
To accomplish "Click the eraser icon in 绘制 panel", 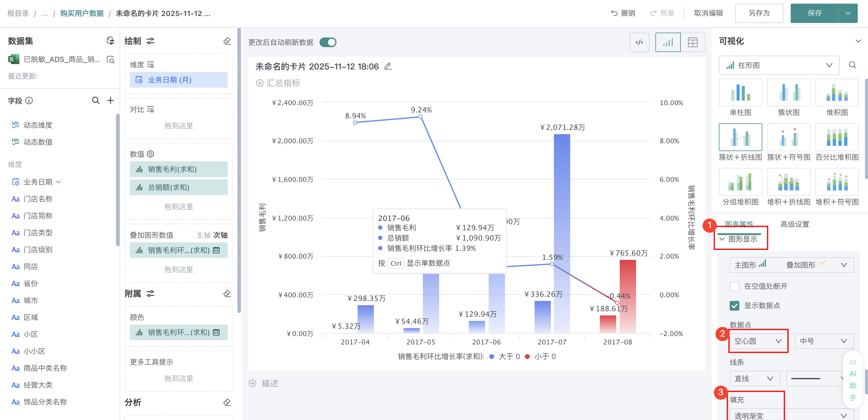I will click(x=227, y=41).
